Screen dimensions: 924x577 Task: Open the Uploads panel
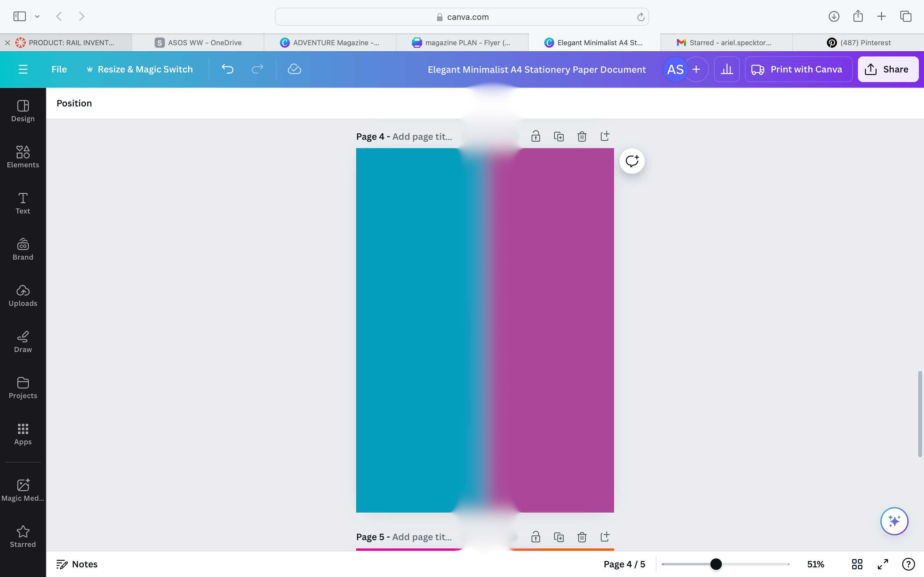coord(23,295)
